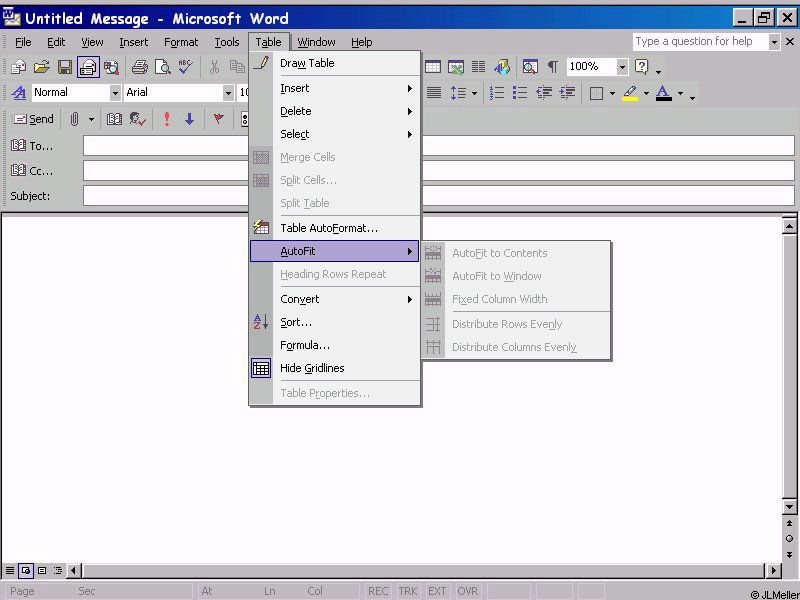Click into the Subject field
This screenshot has height=600, width=800.
[438, 196]
